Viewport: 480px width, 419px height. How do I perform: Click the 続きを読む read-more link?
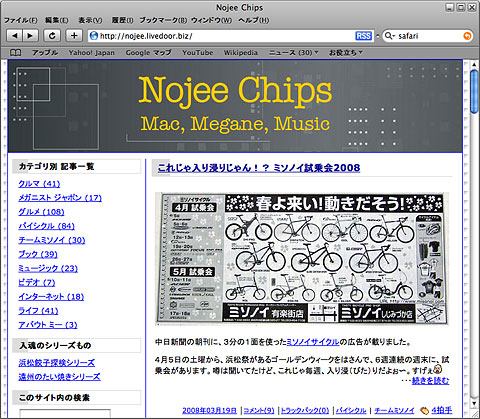point(430,380)
